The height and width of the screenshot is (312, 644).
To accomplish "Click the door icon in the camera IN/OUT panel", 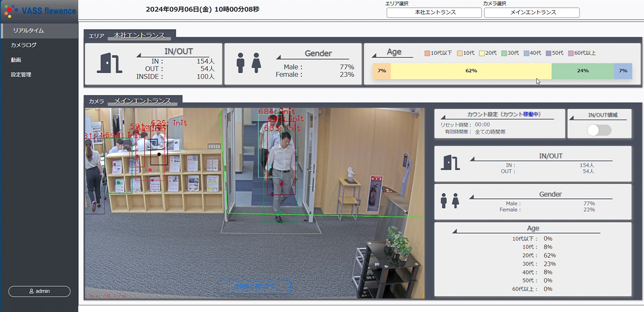I will pyautogui.click(x=450, y=162).
